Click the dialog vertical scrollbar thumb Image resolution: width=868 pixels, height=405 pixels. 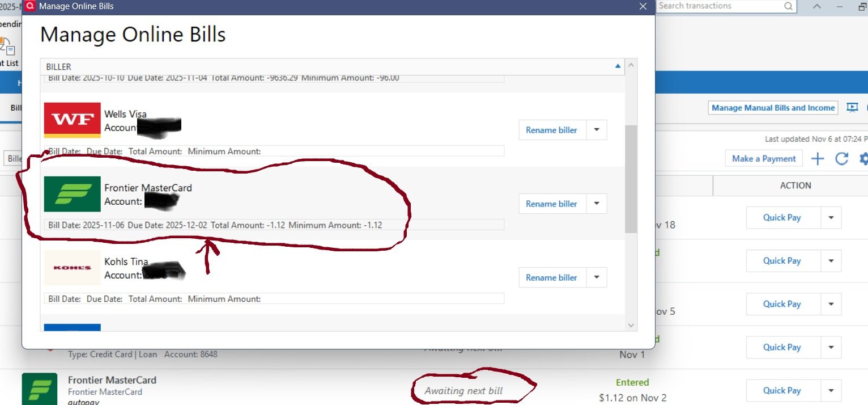point(631,179)
